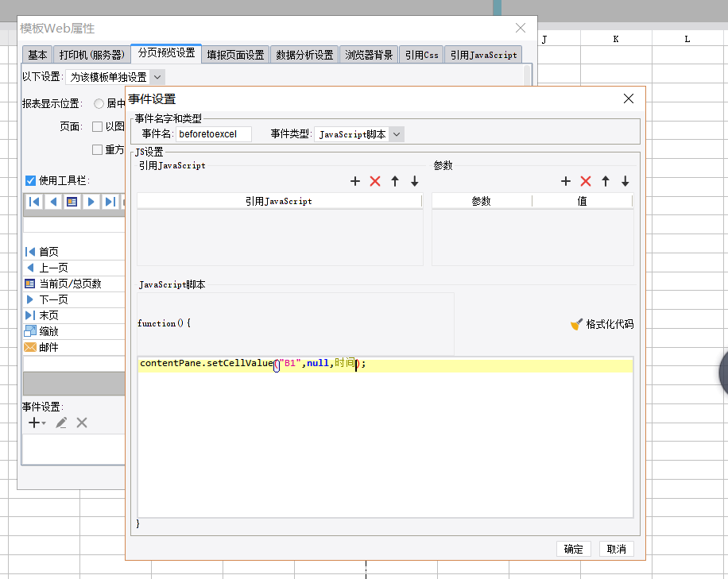Screen dimensions: 728x579
Task: Switch to the 填报页面设置 tab
Action: click(235, 55)
